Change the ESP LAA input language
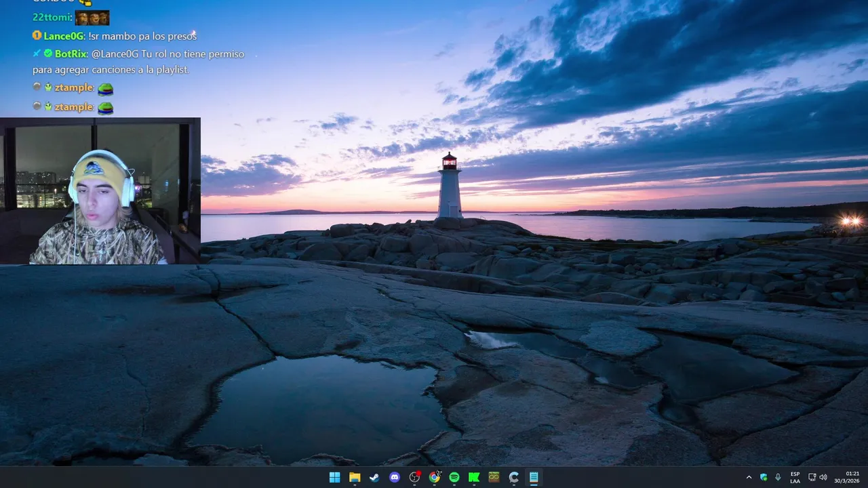This screenshot has width=868, height=488. point(795,477)
